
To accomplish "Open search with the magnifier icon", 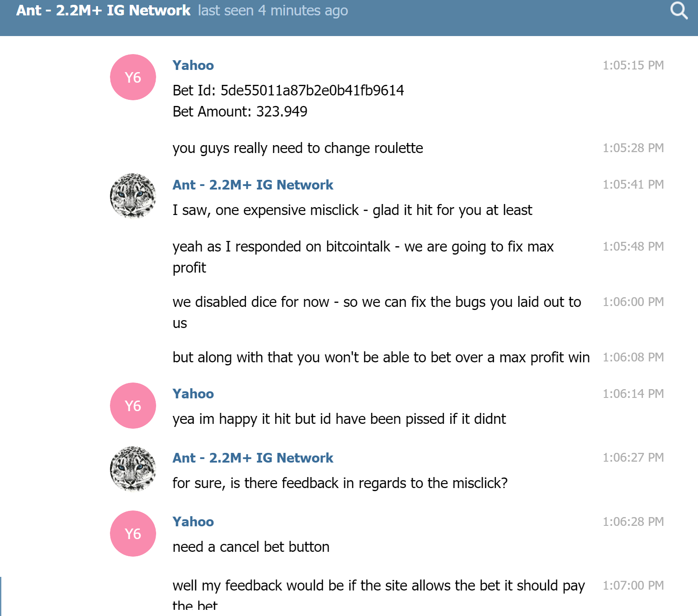I will click(x=679, y=11).
